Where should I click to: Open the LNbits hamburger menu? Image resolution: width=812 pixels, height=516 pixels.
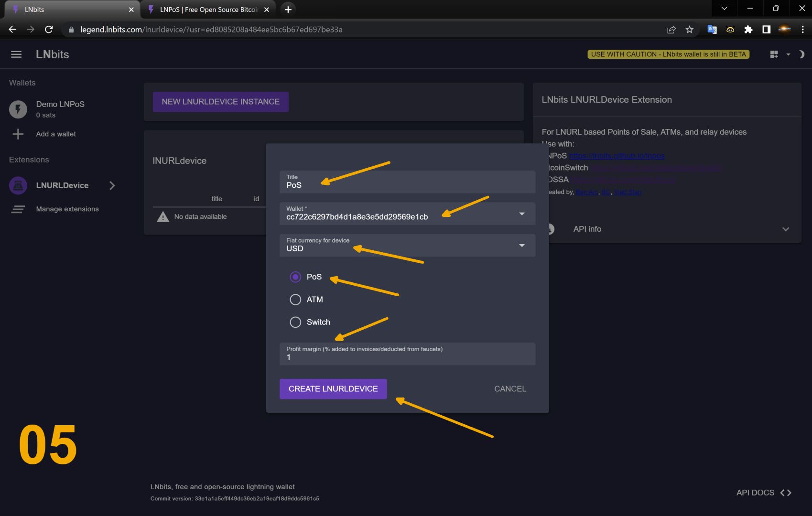[16, 54]
